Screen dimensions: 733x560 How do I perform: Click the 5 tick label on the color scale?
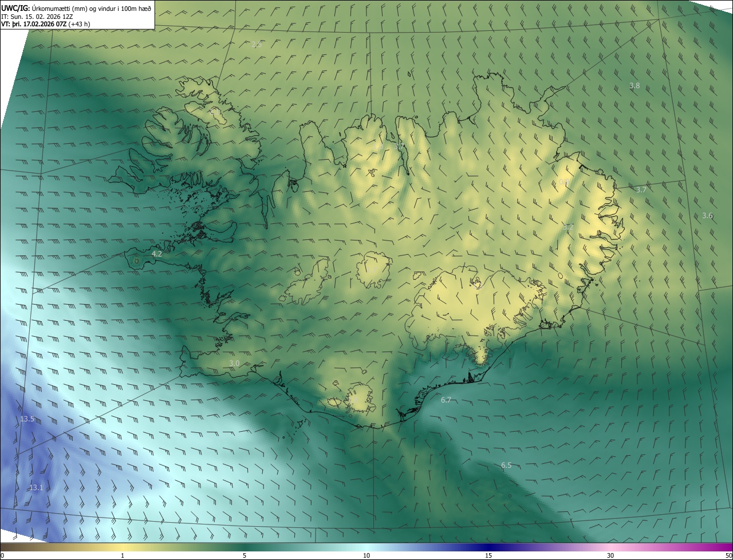[245, 555]
